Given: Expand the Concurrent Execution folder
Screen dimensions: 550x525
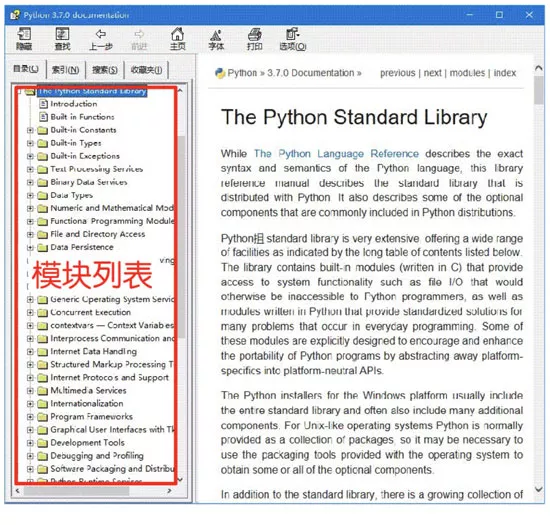Looking at the screenshot, I should pyautogui.click(x=30, y=312).
